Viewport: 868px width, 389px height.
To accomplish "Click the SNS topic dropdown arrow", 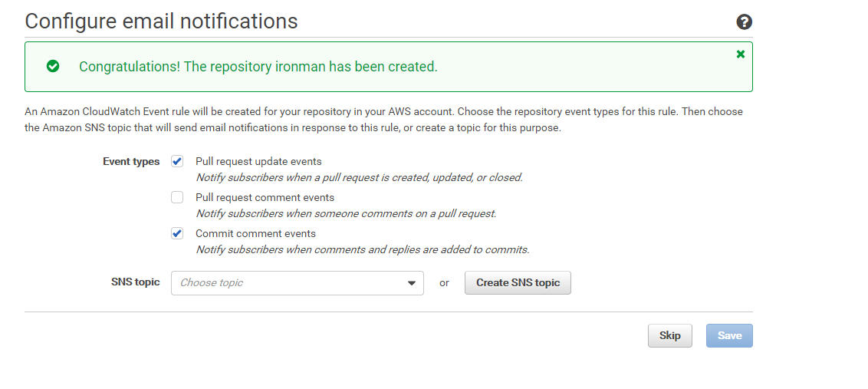I will coord(412,283).
